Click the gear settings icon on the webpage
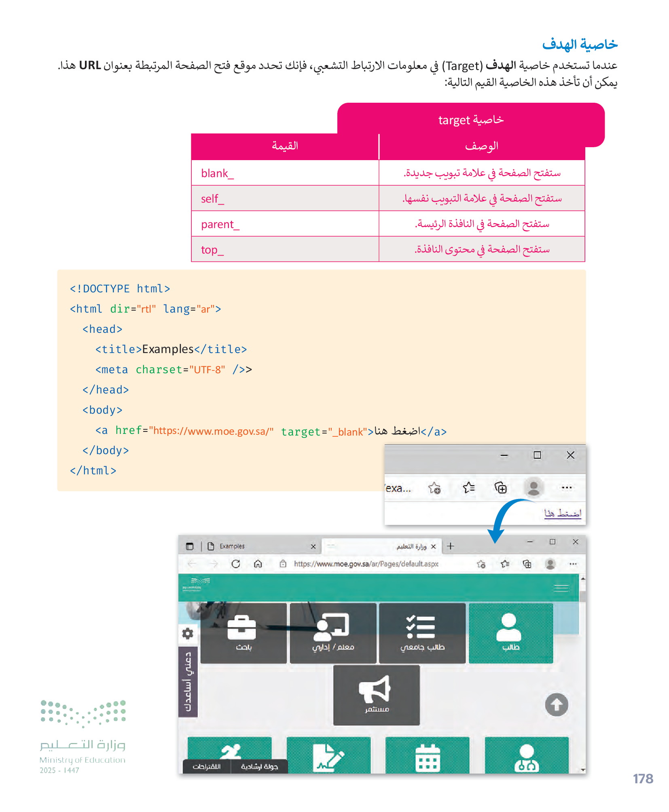Viewport: 669px width, 812px height. pyautogui.click(x=188, y=633)
